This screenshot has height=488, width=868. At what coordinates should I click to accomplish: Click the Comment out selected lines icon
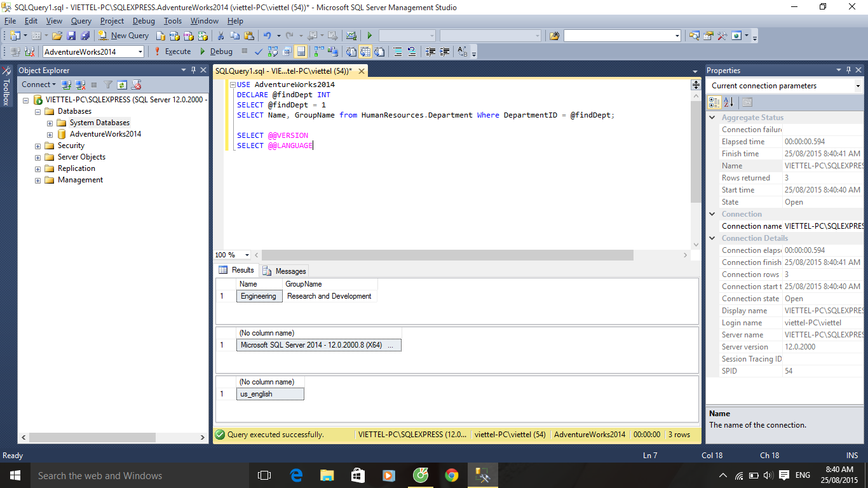click(x=398, y=51)
